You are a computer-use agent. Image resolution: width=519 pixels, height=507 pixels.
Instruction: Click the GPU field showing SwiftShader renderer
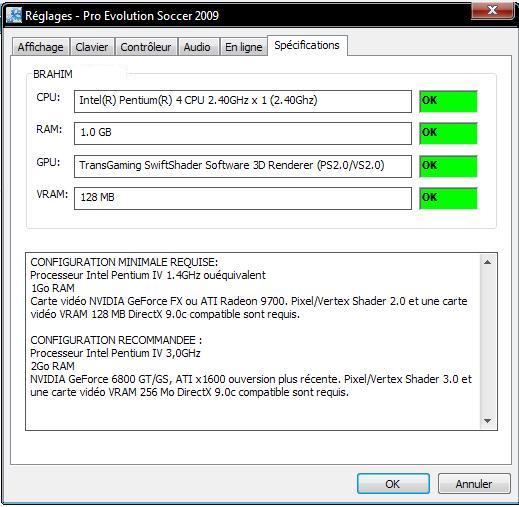[243, 166]
